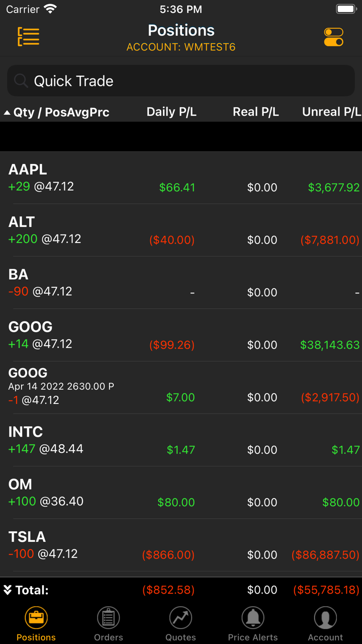
Task: Open the list menu icon at top left
Action: 28,37
